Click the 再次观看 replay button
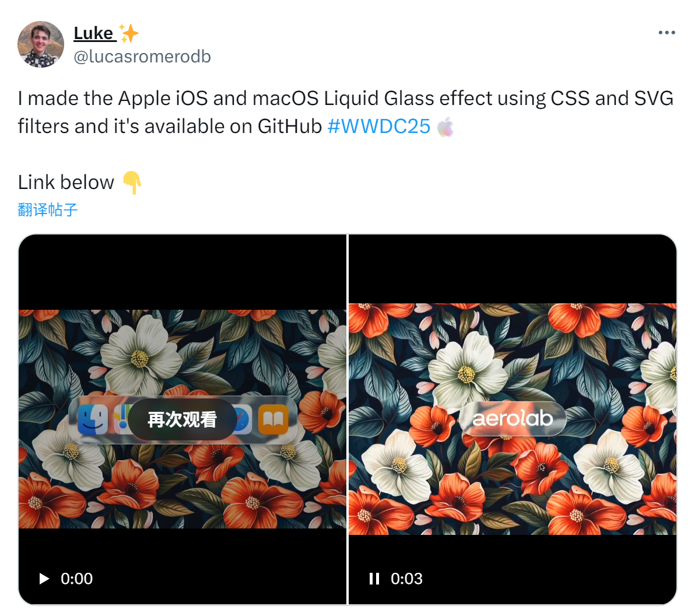Viewport: 691px width, 616px height. 182,419
